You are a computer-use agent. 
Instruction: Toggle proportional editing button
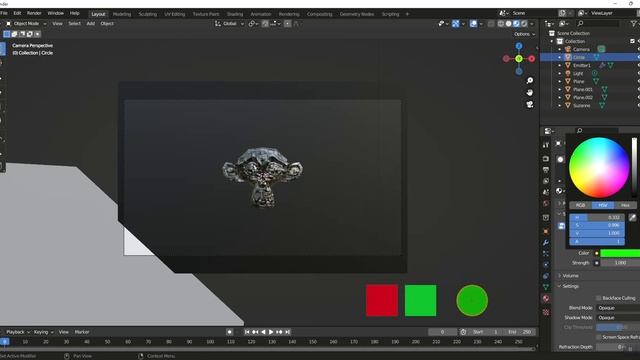[x=287, y=24]
